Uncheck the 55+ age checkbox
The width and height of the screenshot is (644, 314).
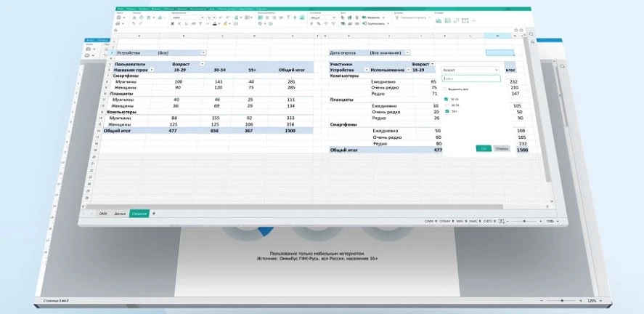pyautogui.click(x=447, y=111)
